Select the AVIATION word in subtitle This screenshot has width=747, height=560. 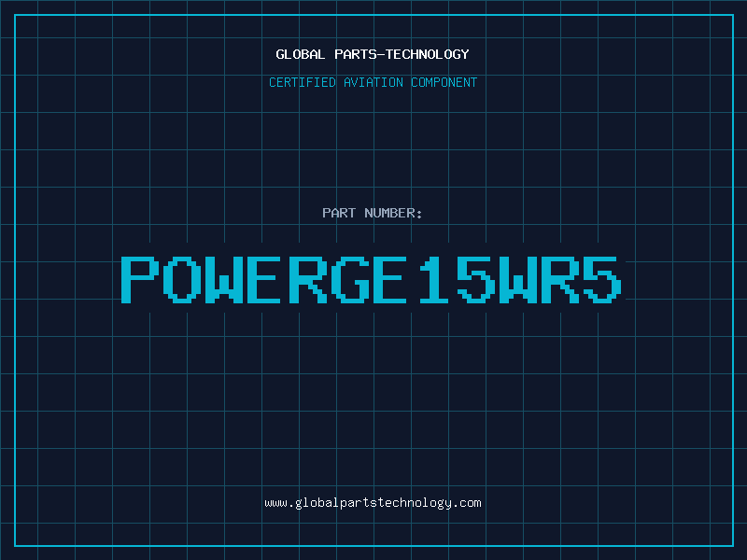(373, 82)
